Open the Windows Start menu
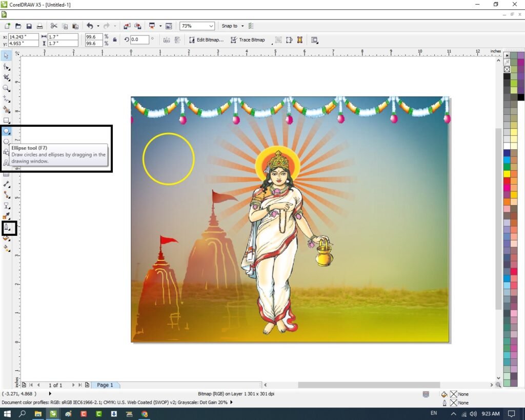 [x=7, y=414]
